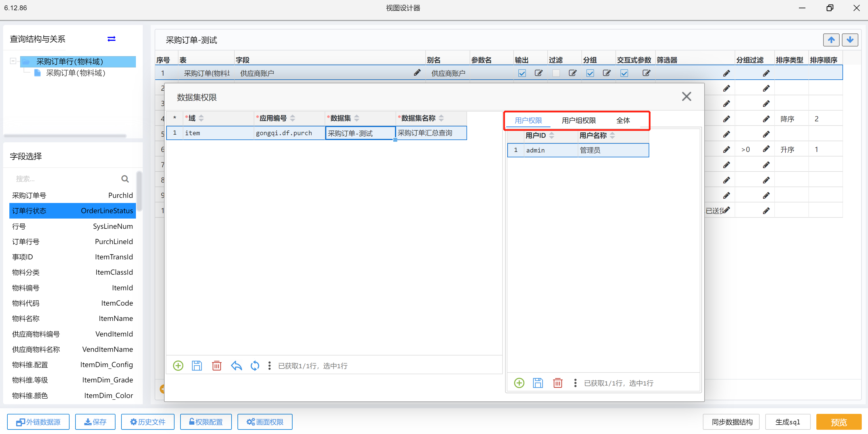This screenshot has width=868, height=434.
Task: Move row up with the blue arrow button
Action: (x=831, y=40)
